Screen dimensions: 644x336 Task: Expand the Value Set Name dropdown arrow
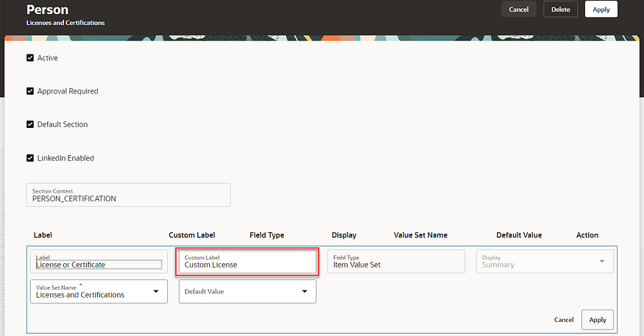pyautogui.click(x=155, y=291)
